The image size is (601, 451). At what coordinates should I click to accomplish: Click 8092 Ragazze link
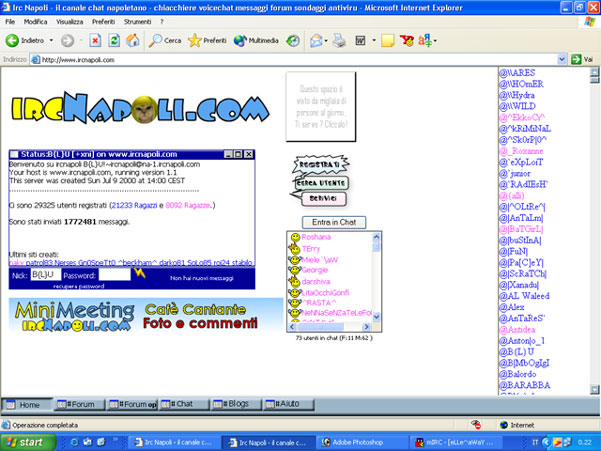coord(188,205)
